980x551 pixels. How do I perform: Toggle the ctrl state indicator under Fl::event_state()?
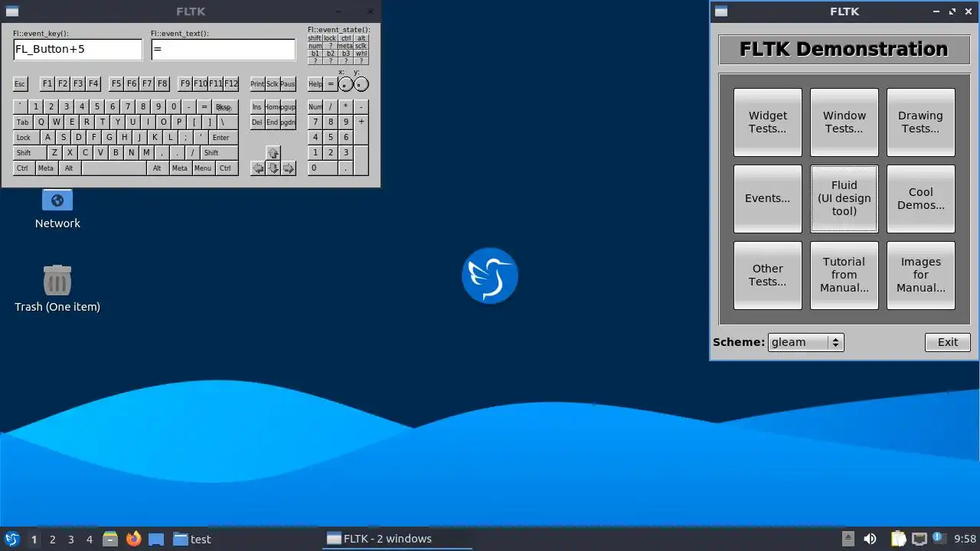coord(345,38)
